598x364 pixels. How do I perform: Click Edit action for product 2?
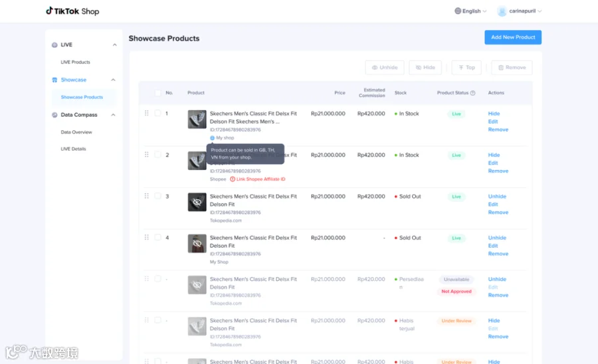click(493, 163)
